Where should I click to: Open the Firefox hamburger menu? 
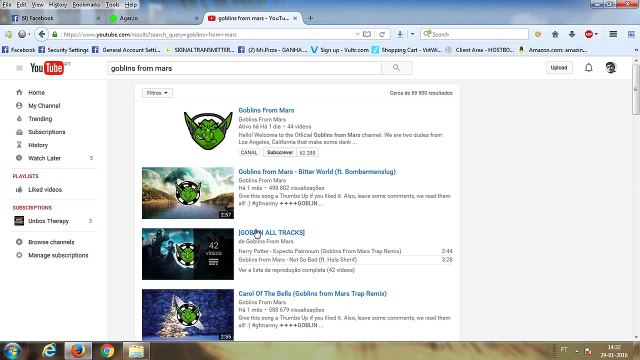coord(613,34)
